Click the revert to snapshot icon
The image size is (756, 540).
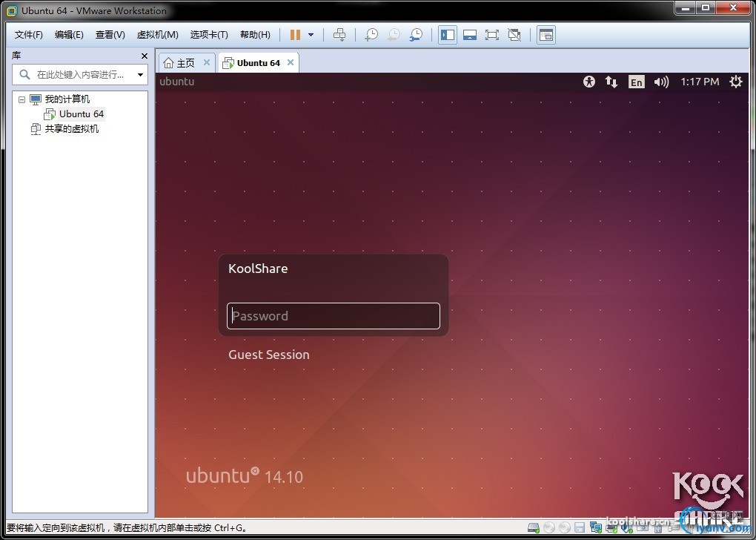(394, 35)
